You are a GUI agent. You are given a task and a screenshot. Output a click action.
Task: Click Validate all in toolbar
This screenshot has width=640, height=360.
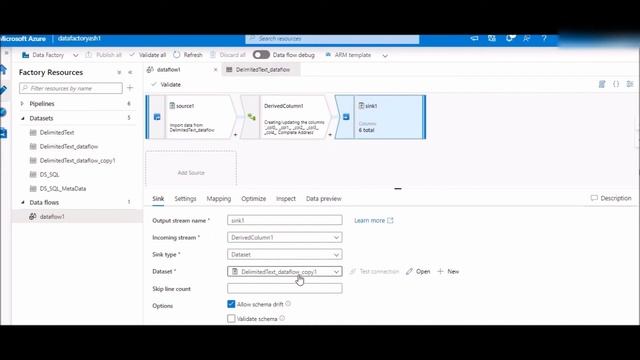coord(147,55)
